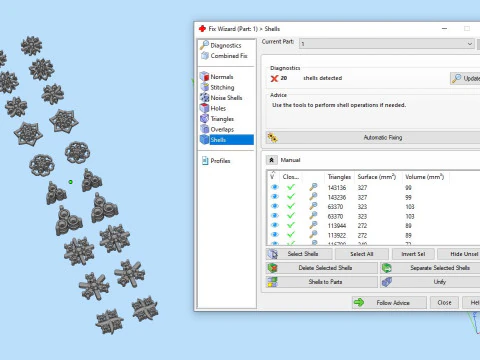Collapse the Manual section

click(271, 160)
